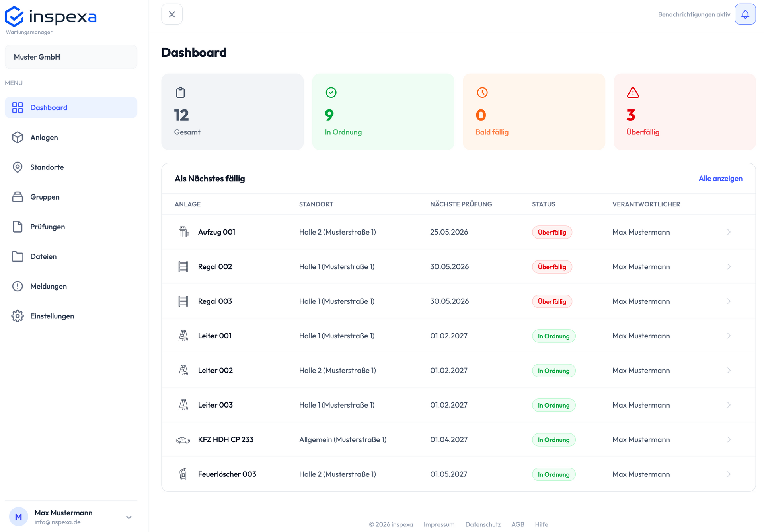Screen dimensions: 764x532
Task: Close sidebar with the X button
Action: [172, 14]
